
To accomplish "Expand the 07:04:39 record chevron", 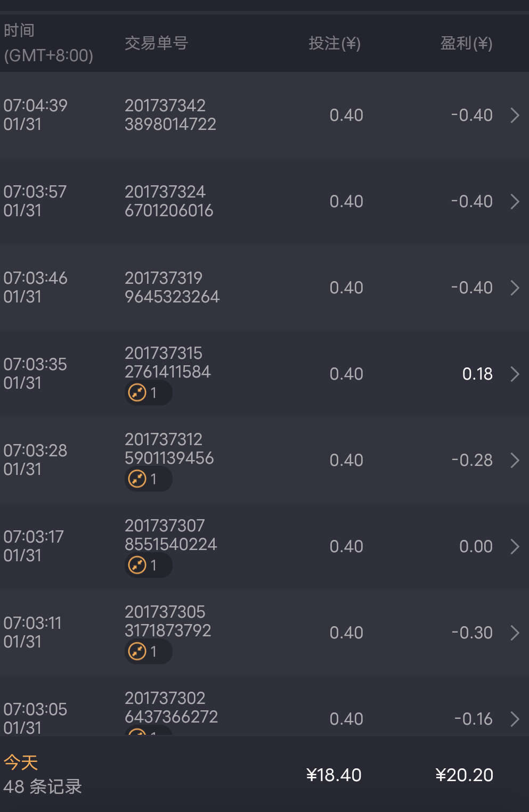I will pyautogui.click(x=515, y=116).
